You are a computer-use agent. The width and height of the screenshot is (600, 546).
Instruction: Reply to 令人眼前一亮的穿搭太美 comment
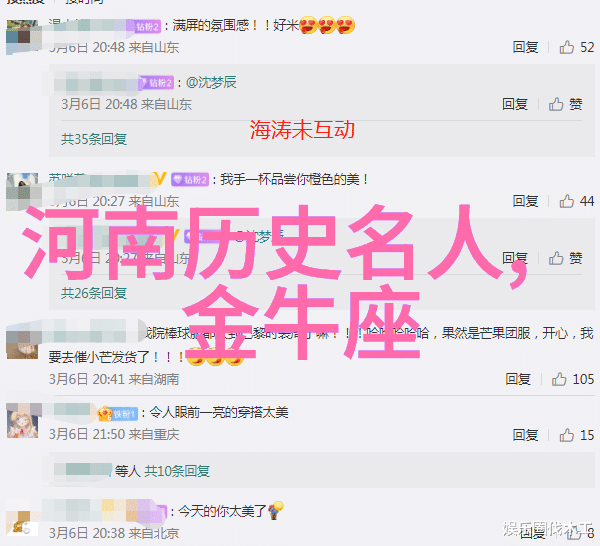click(525, 435)
